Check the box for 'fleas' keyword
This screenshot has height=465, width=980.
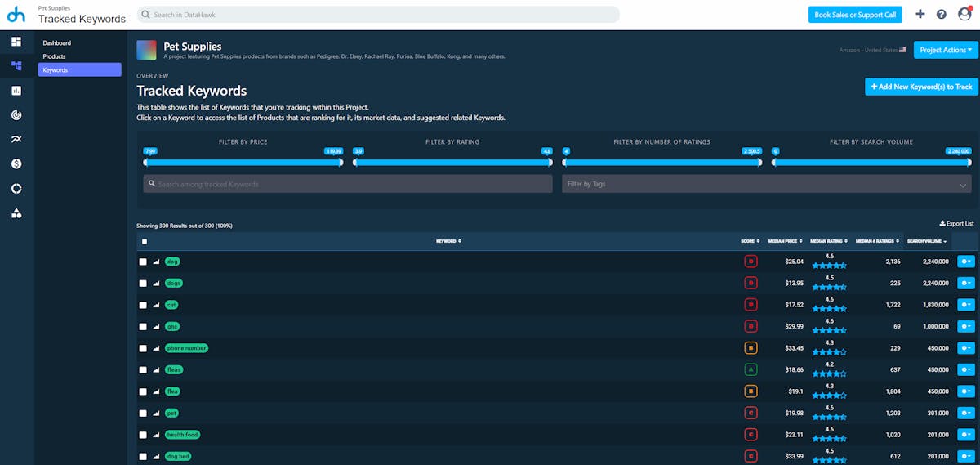click(143, 369)
